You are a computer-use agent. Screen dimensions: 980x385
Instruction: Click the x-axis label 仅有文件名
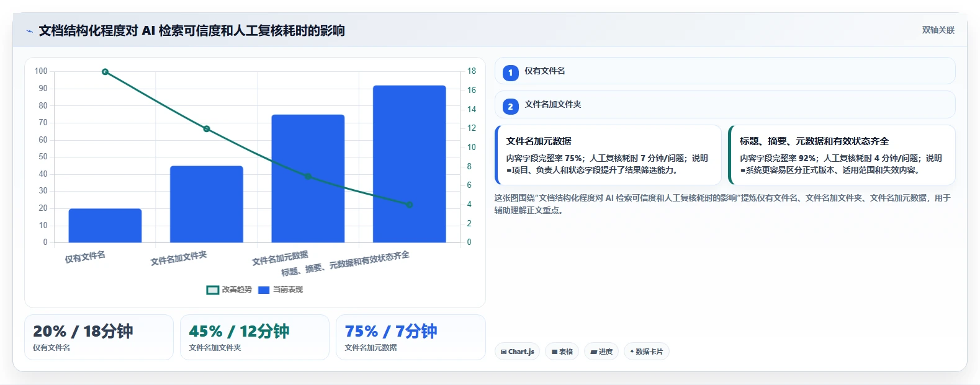point(85,257)
